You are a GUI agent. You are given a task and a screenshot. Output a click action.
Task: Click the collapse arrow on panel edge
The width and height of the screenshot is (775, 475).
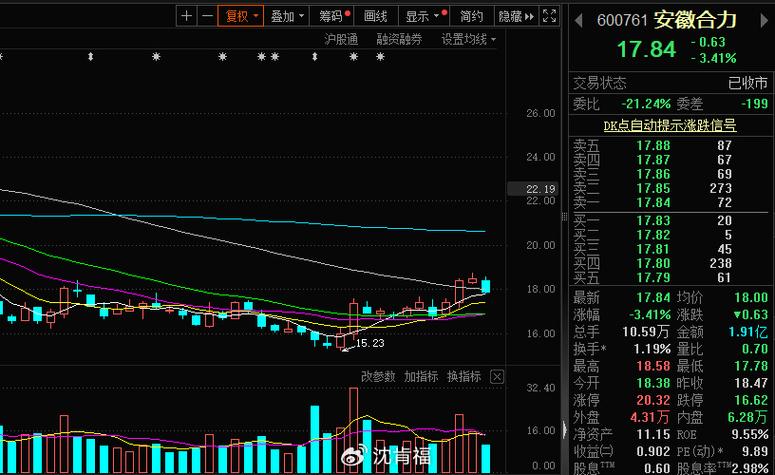(564, 429)
